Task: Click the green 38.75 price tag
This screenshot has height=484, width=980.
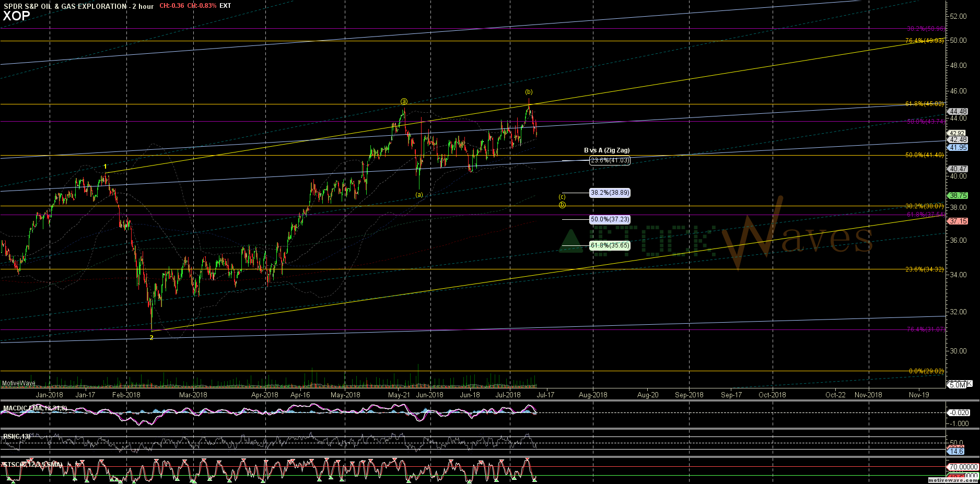Action: tap(959, 195)
